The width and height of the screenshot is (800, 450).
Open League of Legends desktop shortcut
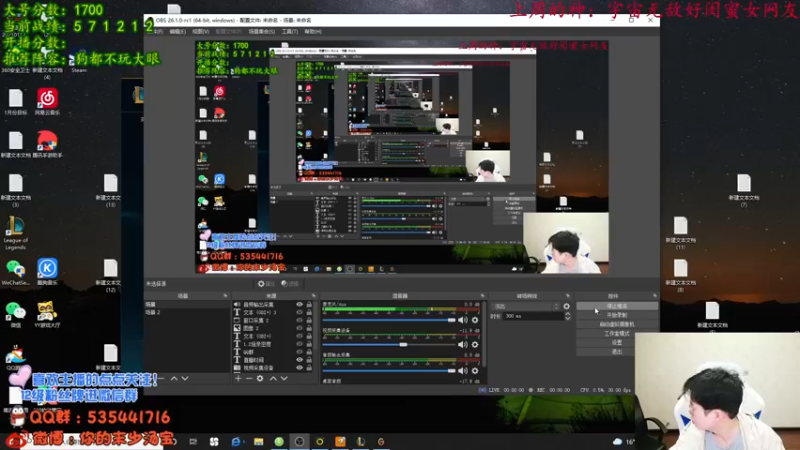(x=15, y=233)
